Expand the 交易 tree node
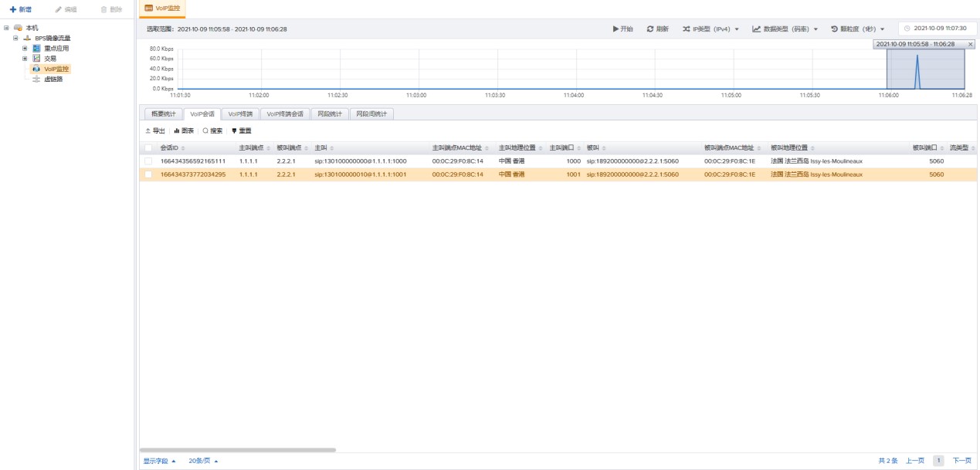This screenshot has width=980, height=470. coord(25,58)
